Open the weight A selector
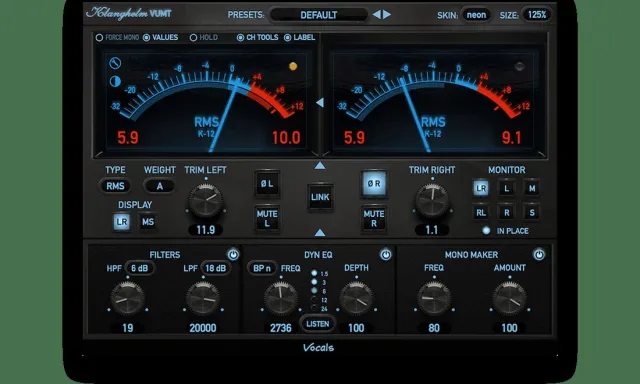The width and height of the screenshot is (640, 384). click(160, 186)
